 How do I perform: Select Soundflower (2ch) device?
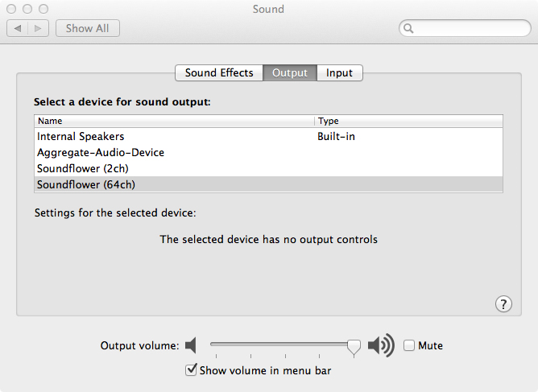coord(83,168)
